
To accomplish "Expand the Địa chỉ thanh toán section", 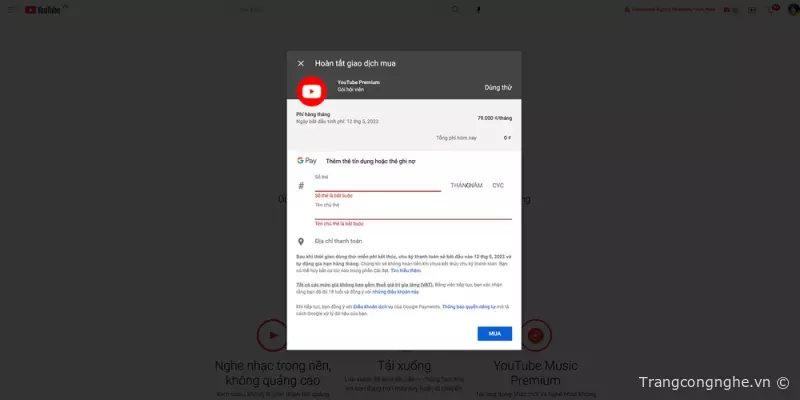I will (x=338, y=241).
